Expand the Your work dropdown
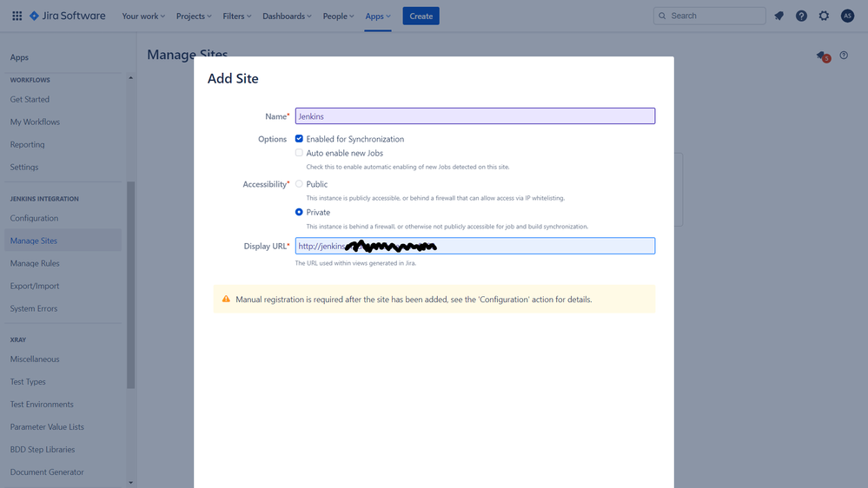This screenshot has width=868, height=488. [x=143, y=16]
